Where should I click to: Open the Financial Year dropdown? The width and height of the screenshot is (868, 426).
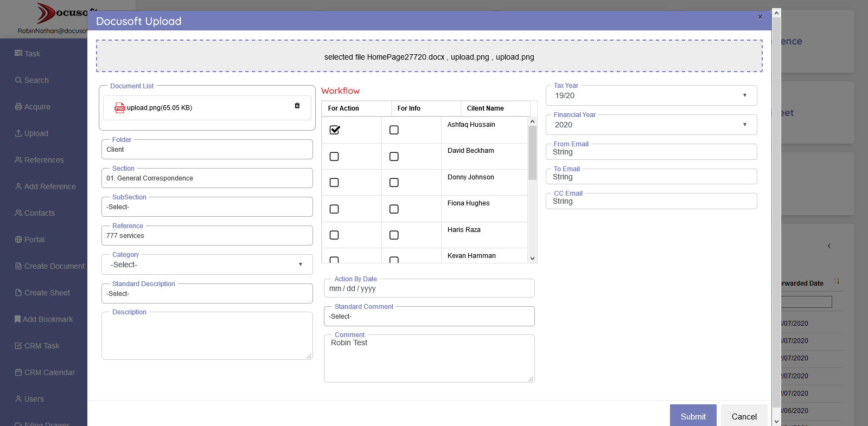pyautogui.click(x=651, y=125)
